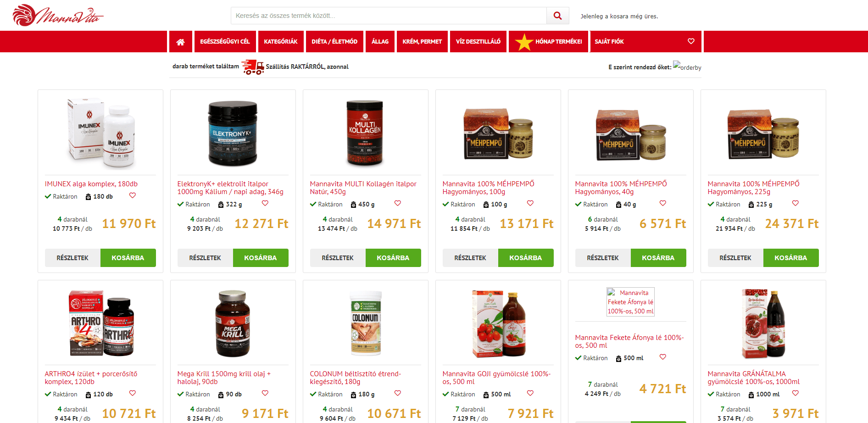Expand the Saját Fiók account menu
Screen dimensions: 868x423
[x=609, y=42]
